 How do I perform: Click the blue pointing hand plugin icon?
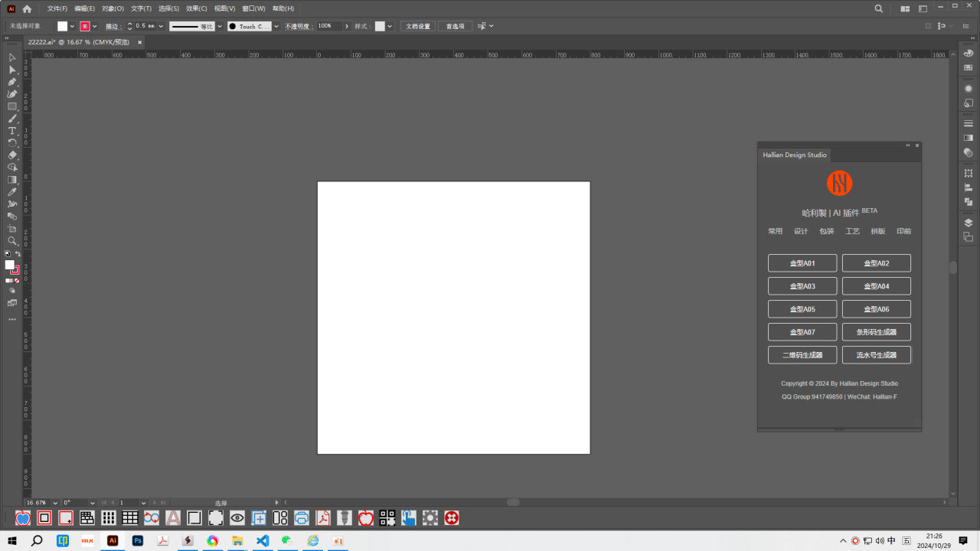pos(409,518)
